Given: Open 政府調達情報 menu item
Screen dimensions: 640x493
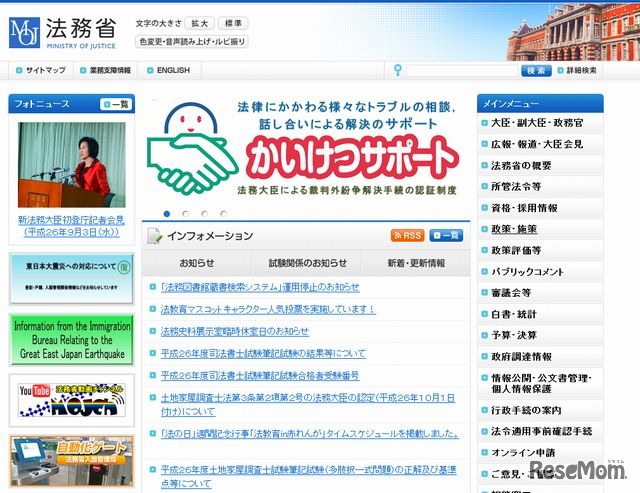Looking at the screenshot, I should pyautogui.click(x=540, y=356).
